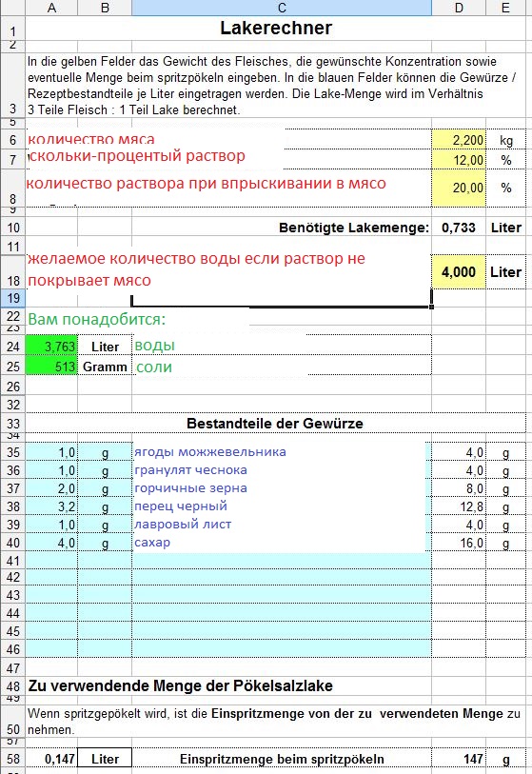This screenshot has width=532, height=774.
Task: Click the 'Benötigte Lakemenge:' label
Action: click(x=354, y=228)
